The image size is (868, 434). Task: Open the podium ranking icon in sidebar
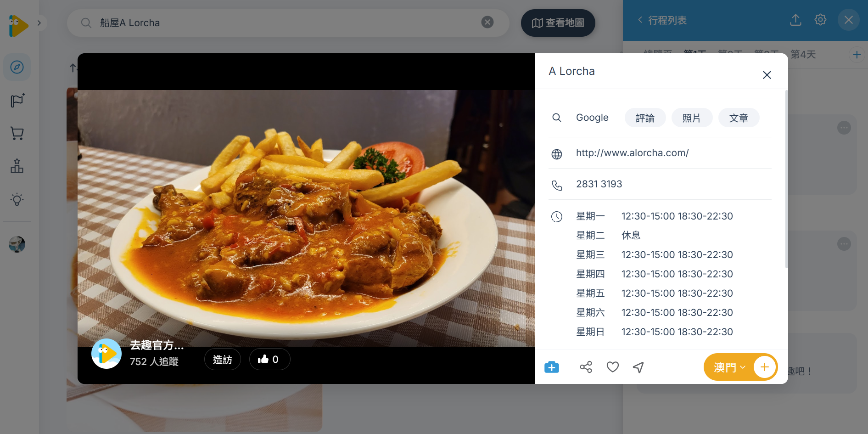pyautogui.click(x=17, y=166)
